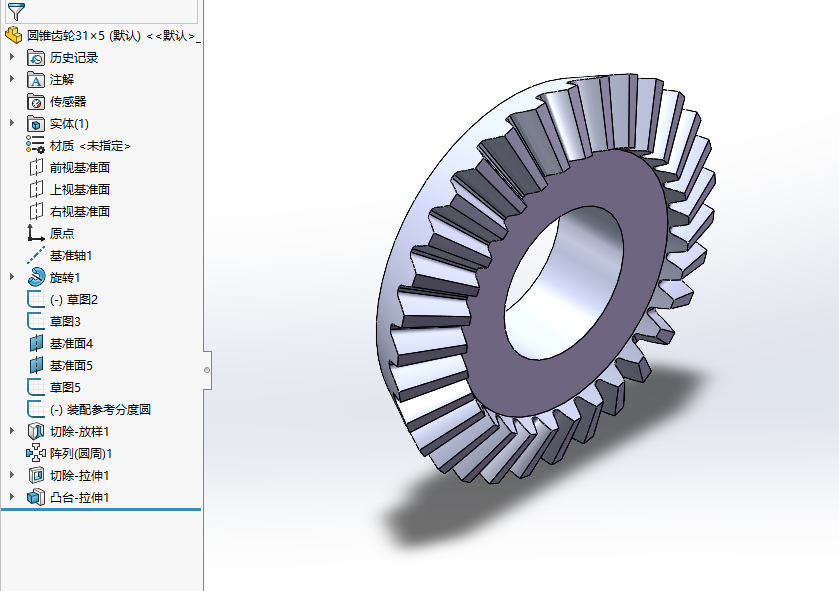Select the 草图3 label
Image resolution: width=839 pixels, height=591 pixels.
click(x=65, y=321)
